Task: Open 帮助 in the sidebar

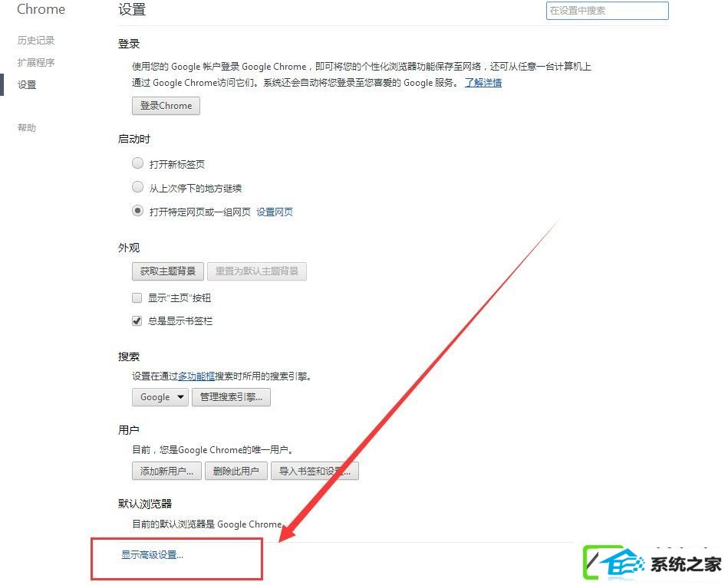Action: pyautogui.click(x=27, y=127)
